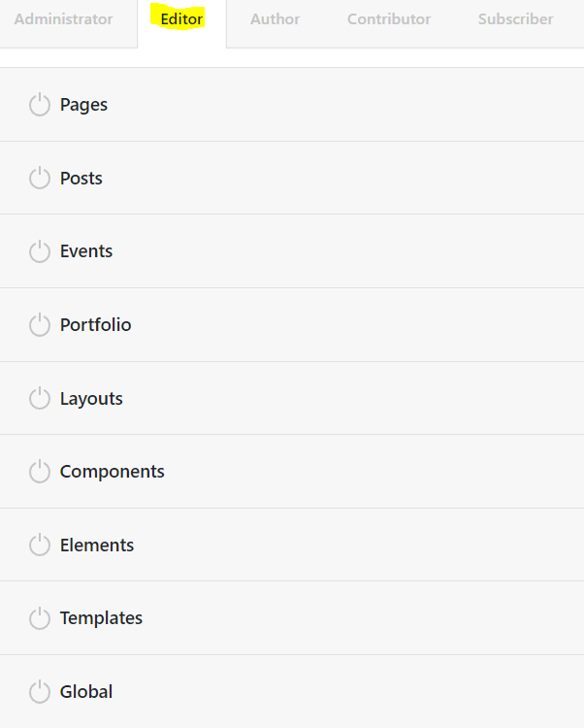Open the Subscriber role tab

click(515, 19)
